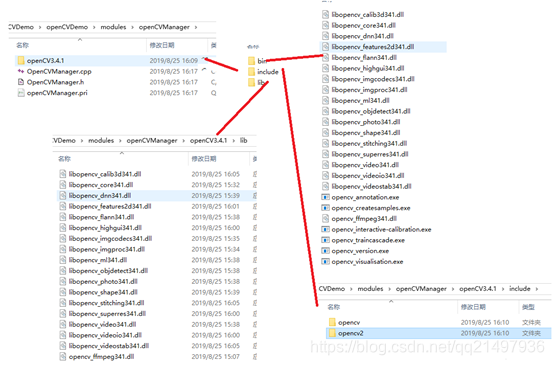Sort by 名称 in lib window
The height and width of the screenshot is (365, 554).
tap(64, 159)
